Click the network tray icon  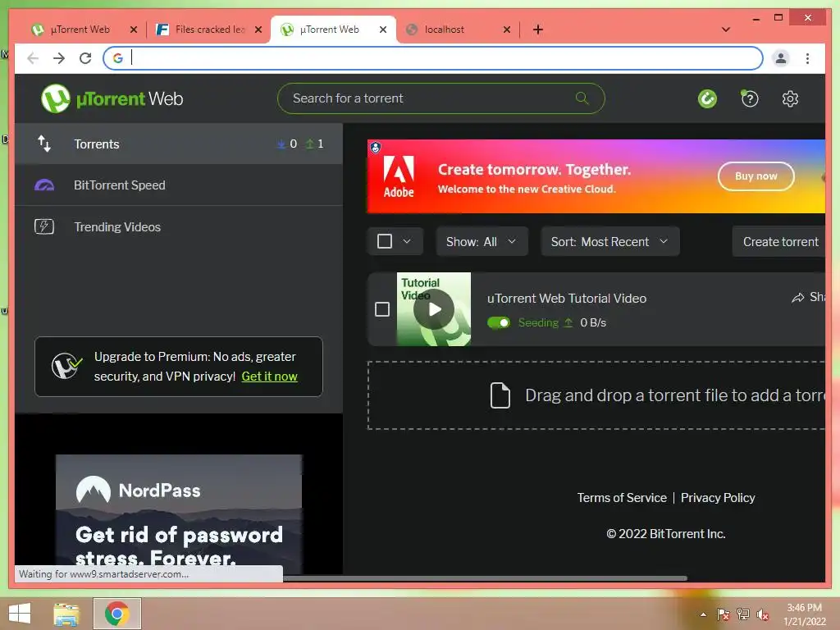pos(743,614)
